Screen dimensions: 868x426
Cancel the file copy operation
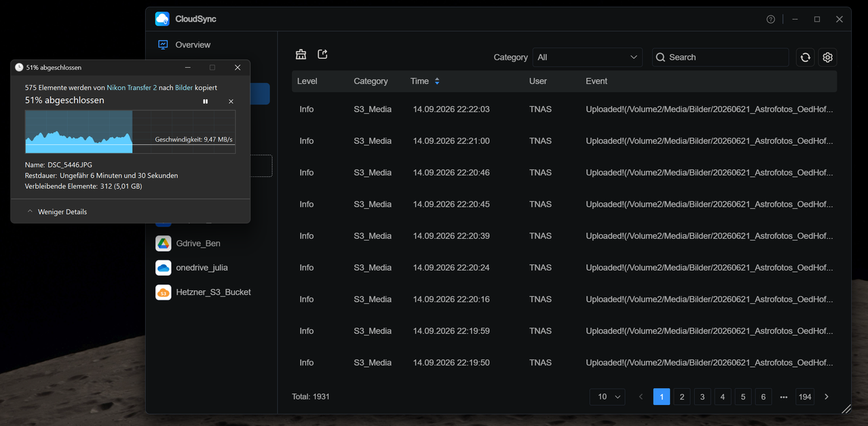(231, 101)
